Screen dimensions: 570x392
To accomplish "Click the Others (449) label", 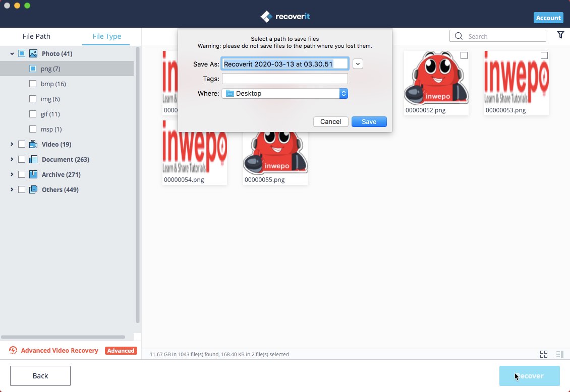I will tap(60, 189).
